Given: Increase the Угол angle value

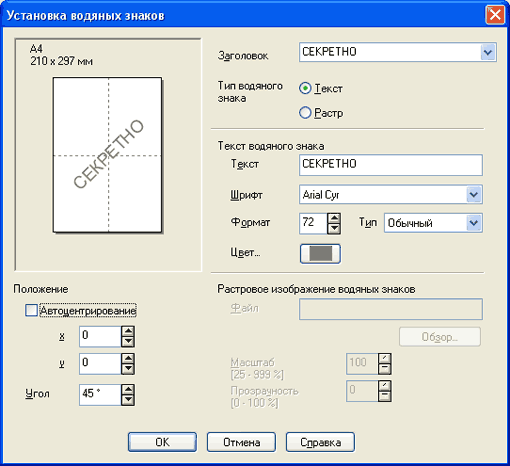Looking at the screenshot, I should [128, 389].
